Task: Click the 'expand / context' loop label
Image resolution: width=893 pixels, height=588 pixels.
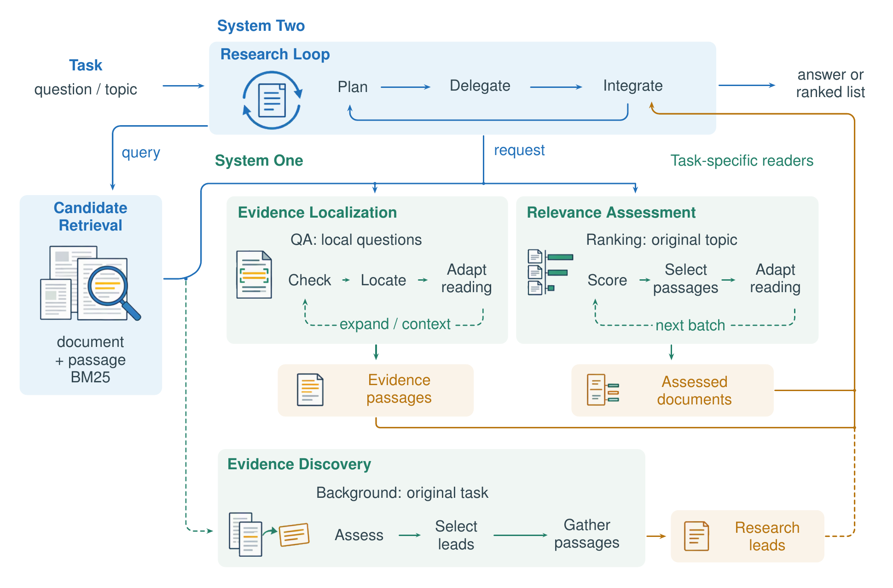Action: pyautogui.click(x=395, y=324)
